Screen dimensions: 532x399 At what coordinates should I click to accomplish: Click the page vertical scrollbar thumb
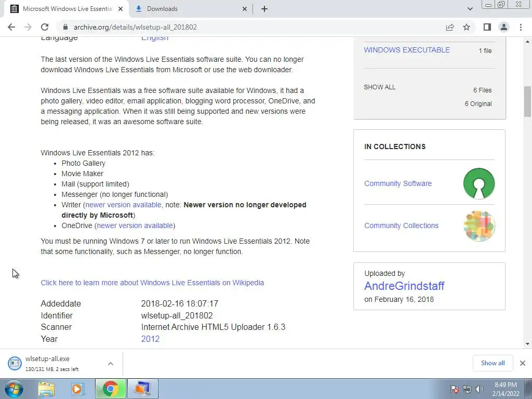click(527, 101)
